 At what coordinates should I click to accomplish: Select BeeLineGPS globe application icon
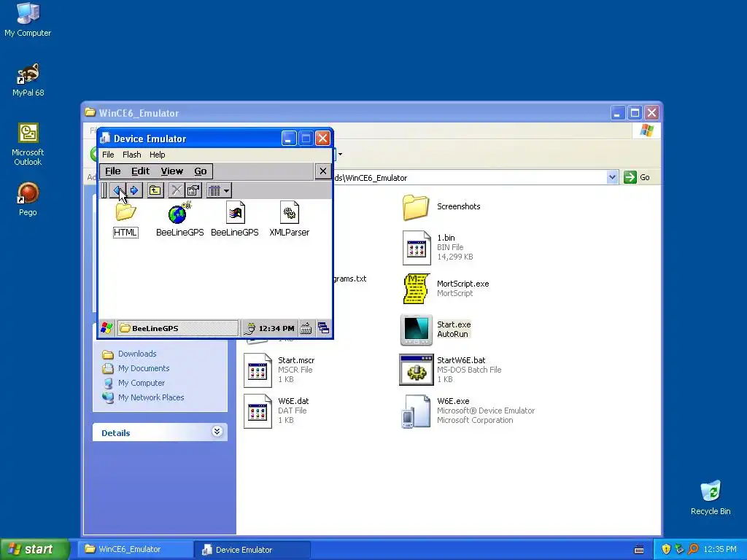(179, 219)
